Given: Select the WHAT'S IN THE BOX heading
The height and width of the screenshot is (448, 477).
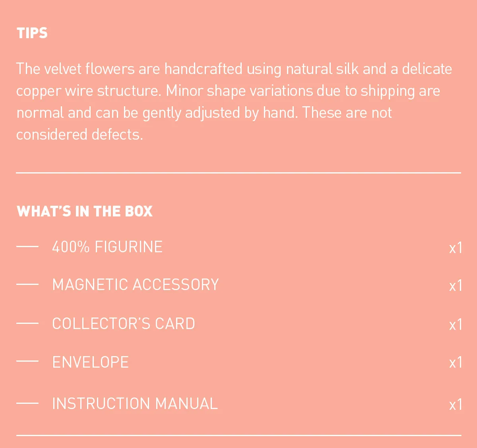Looking at the screenshot, I should coord(85,211).
